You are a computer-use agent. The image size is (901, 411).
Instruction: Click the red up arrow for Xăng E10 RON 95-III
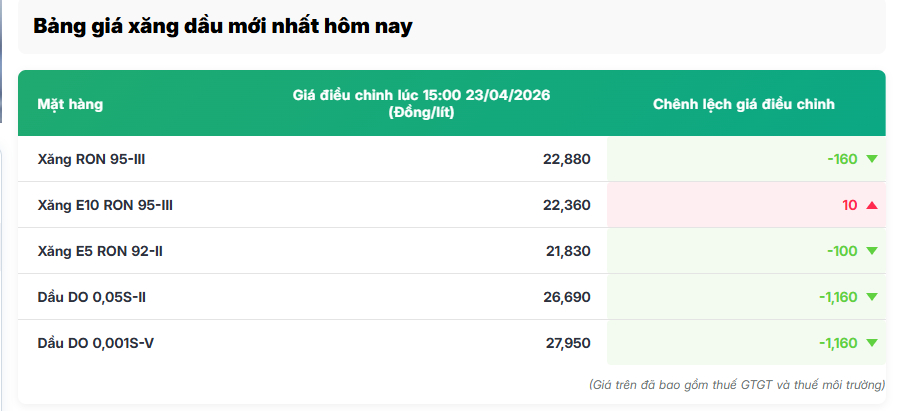pyautogui.click(x=872, y=205)
